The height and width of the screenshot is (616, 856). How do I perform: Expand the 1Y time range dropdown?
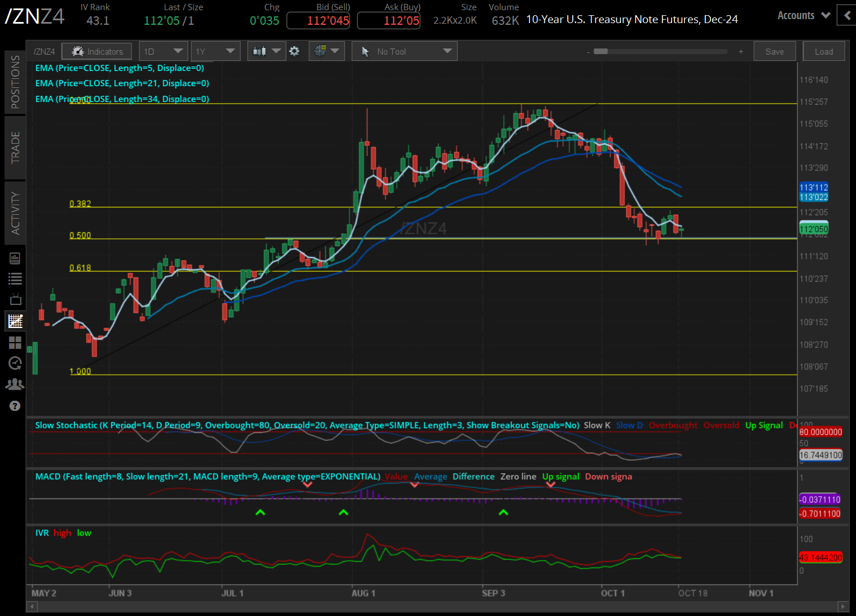[215, 51]
